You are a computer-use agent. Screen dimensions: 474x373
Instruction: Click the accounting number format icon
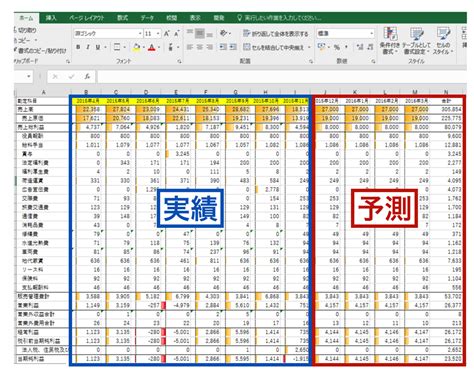[x=321, y=47]
